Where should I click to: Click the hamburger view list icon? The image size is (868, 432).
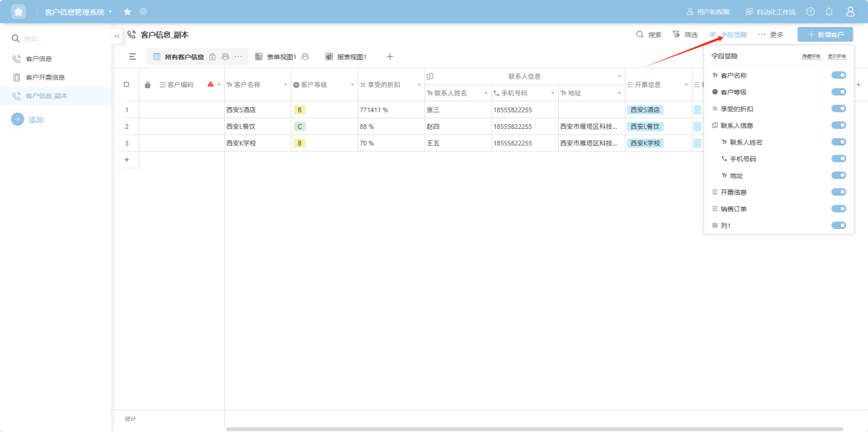coord(132,57)
